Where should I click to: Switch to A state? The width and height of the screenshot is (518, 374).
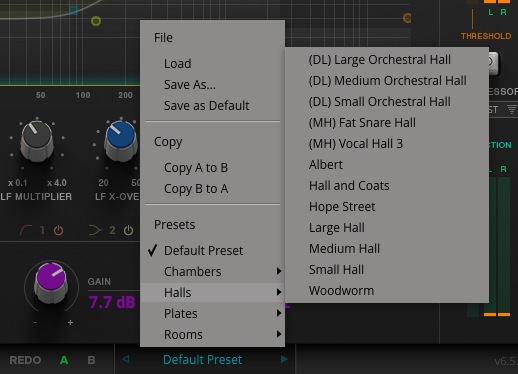[x=64, y=360]
